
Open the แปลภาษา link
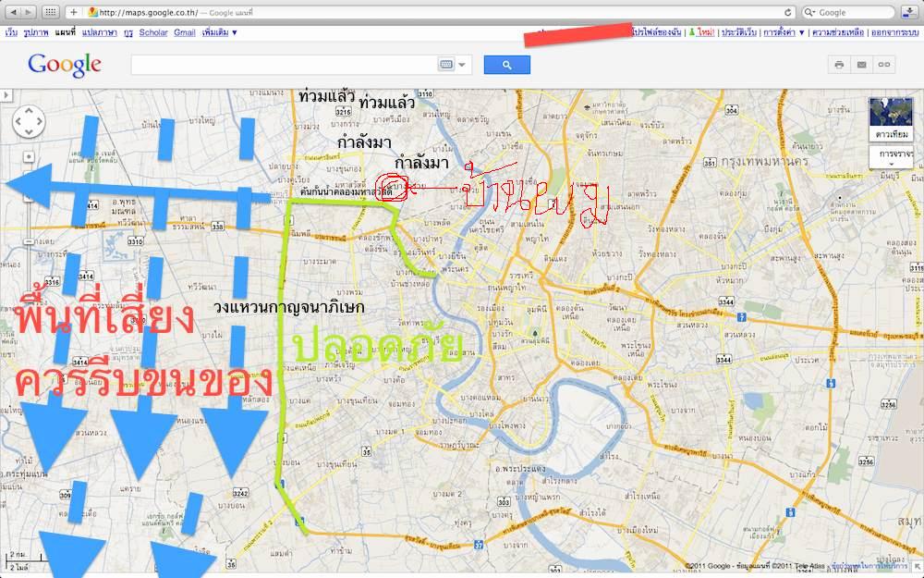click(x=100, y=32)
